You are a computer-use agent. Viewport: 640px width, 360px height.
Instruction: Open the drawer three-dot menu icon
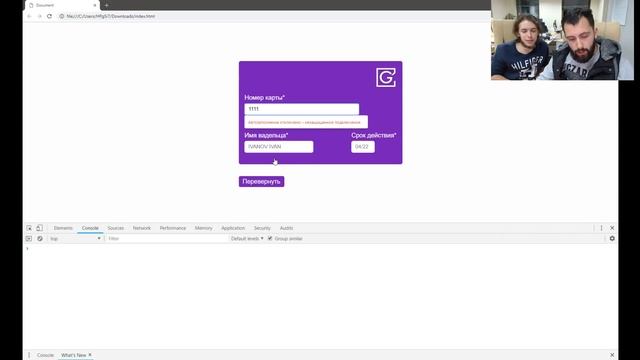pyautogui.click(x=29, y=355)
